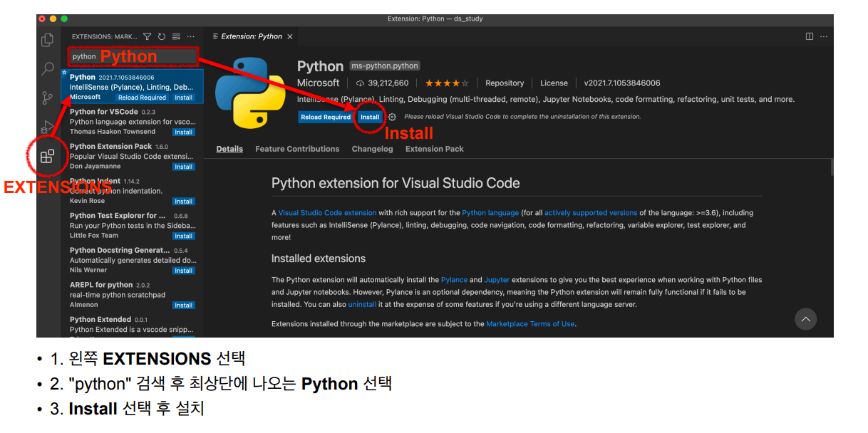The height and width of the screenshot is (433, 868).
Task: Open the Python language link
Action: point(490,213)
